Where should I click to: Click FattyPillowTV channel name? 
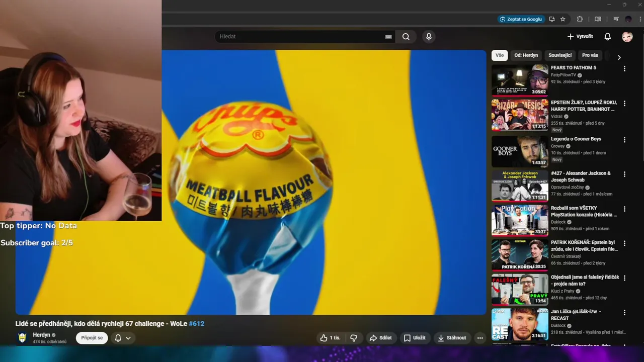(563, 75)
